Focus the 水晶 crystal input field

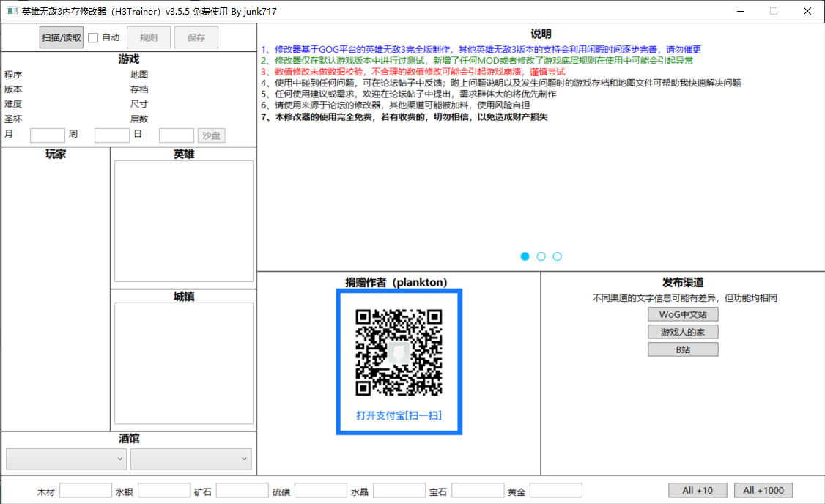point(399,491)
